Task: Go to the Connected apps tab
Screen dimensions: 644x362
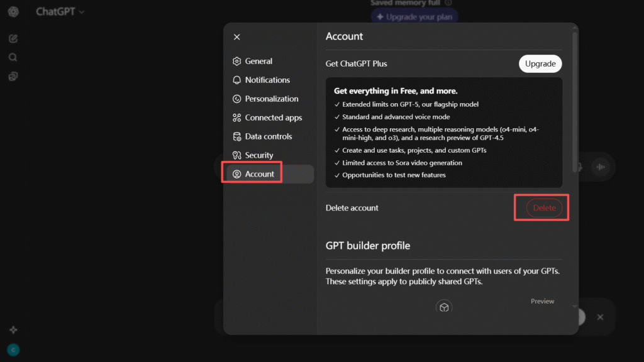Action: [x=270, y=118]
